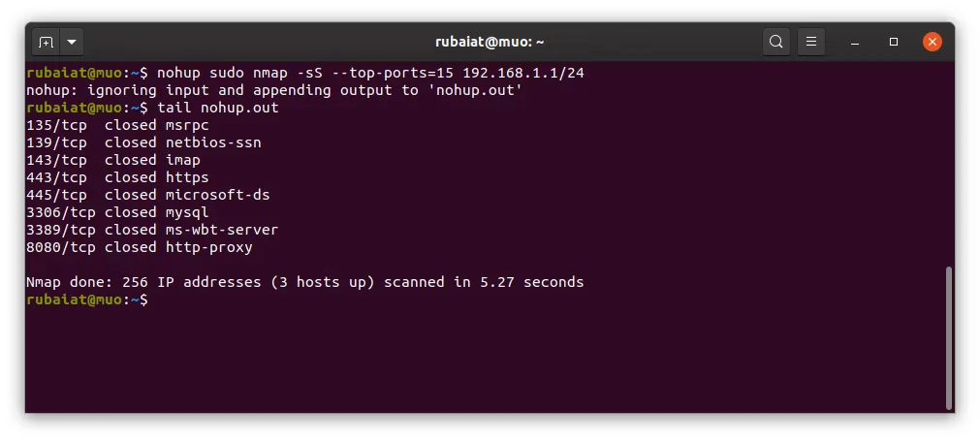Click the 443/tcp https output line
Viewport: 980px width, 441px height.
click(117, 177)
